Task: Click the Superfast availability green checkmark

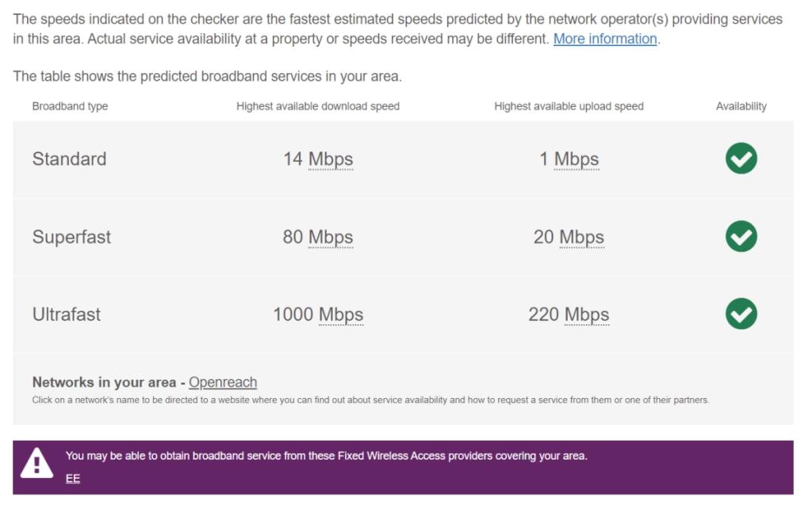Action: click(740, 236)
